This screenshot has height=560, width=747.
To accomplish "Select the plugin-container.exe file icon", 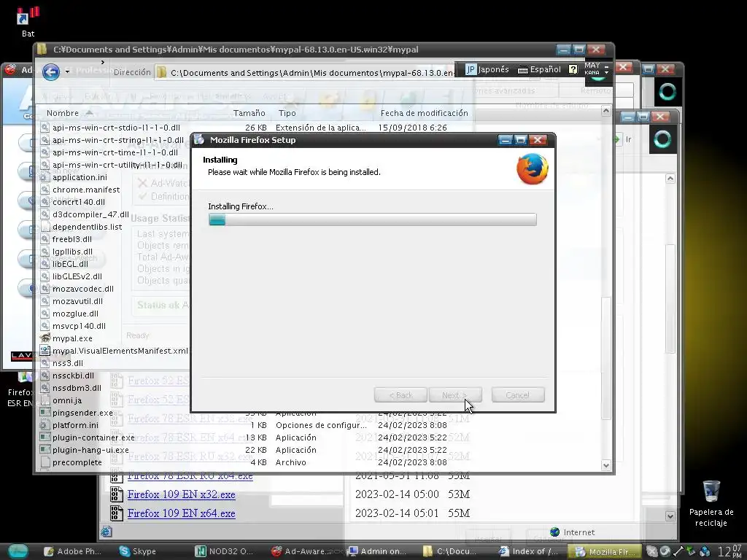I will 44,437.
